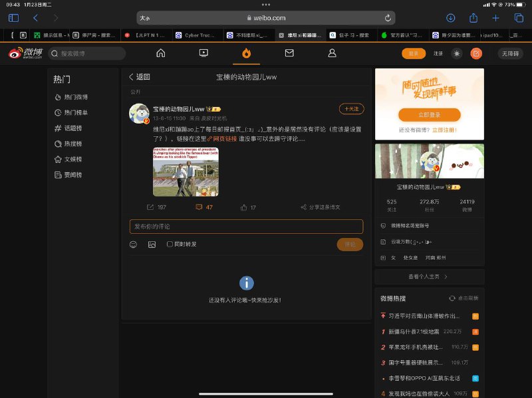The height and width of the screenshot is (398, 532).
Task: Open the profile person icon in top bar
Action: [333, 54]
